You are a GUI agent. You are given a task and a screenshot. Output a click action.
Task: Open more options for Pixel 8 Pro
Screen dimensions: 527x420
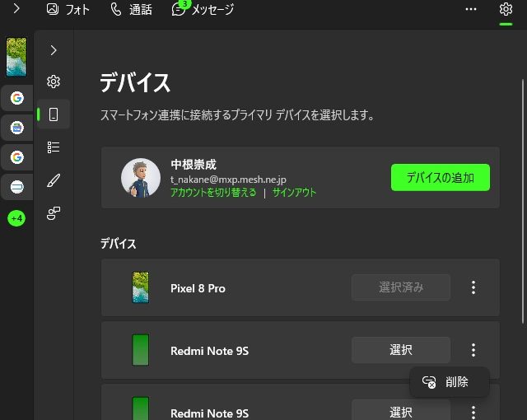(473, 287)
